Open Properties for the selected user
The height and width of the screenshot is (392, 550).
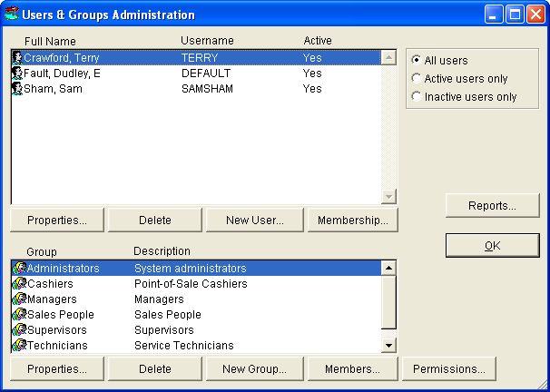[x=57, y=220]
